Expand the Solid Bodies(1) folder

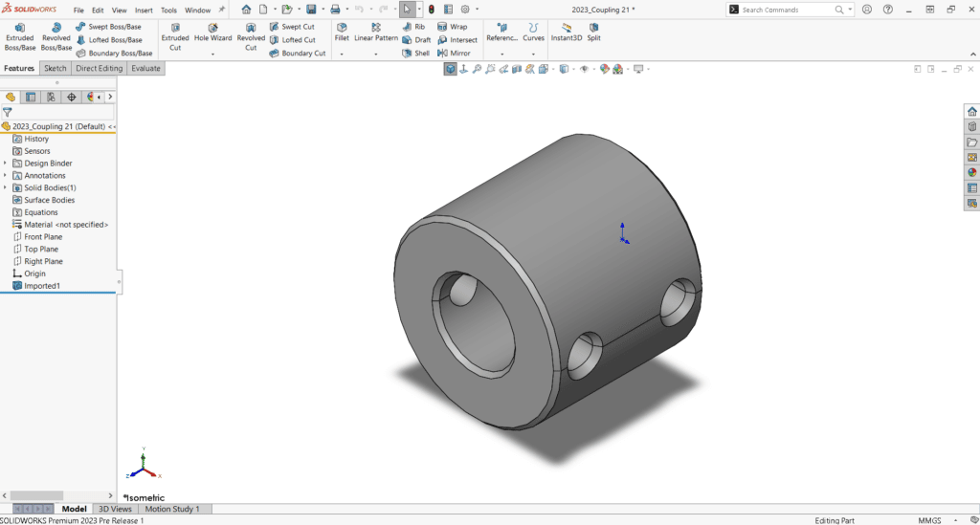6,188
